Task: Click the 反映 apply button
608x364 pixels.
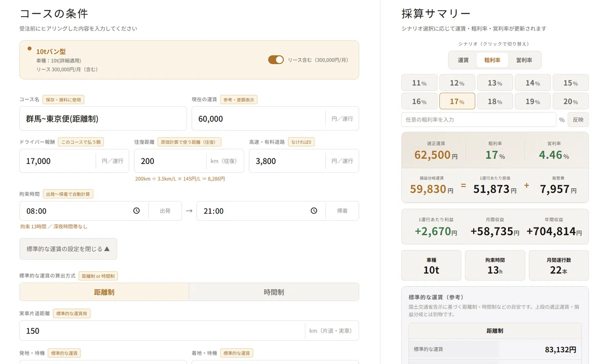Action: click(x=578, y=119)
